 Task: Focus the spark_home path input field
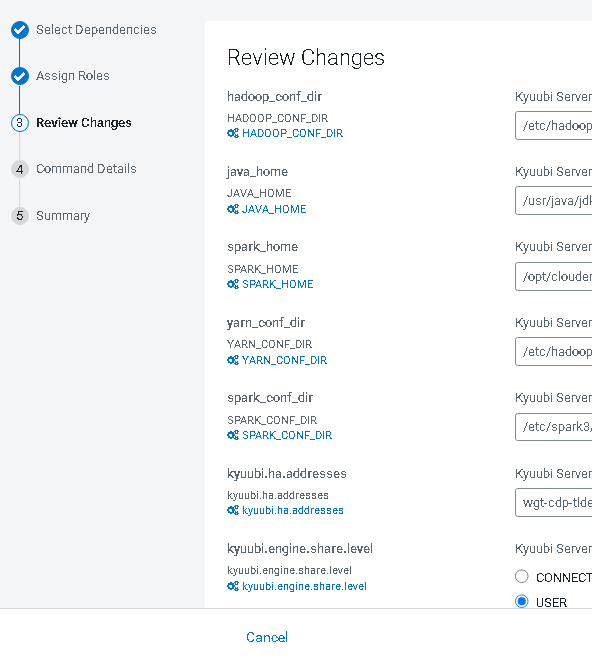click(x=553, y=277)
